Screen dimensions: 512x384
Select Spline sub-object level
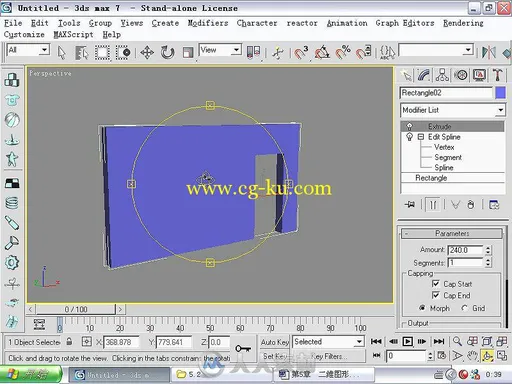pyautogui.click(x=444, y=167)
